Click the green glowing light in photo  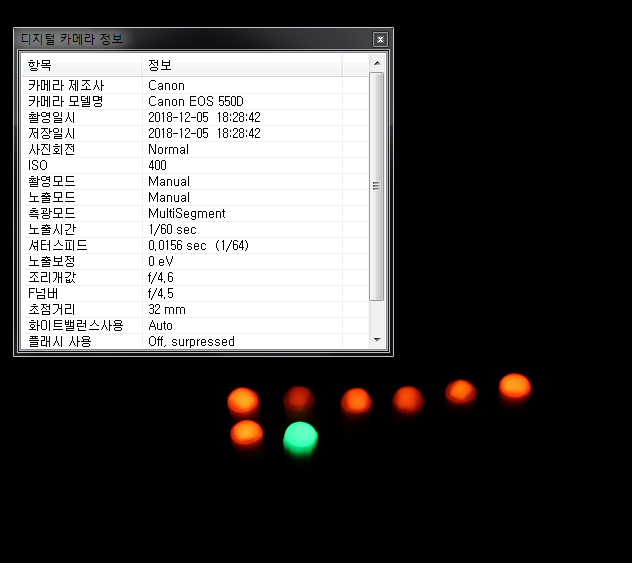pyautogui.click(x=300, y=438)
